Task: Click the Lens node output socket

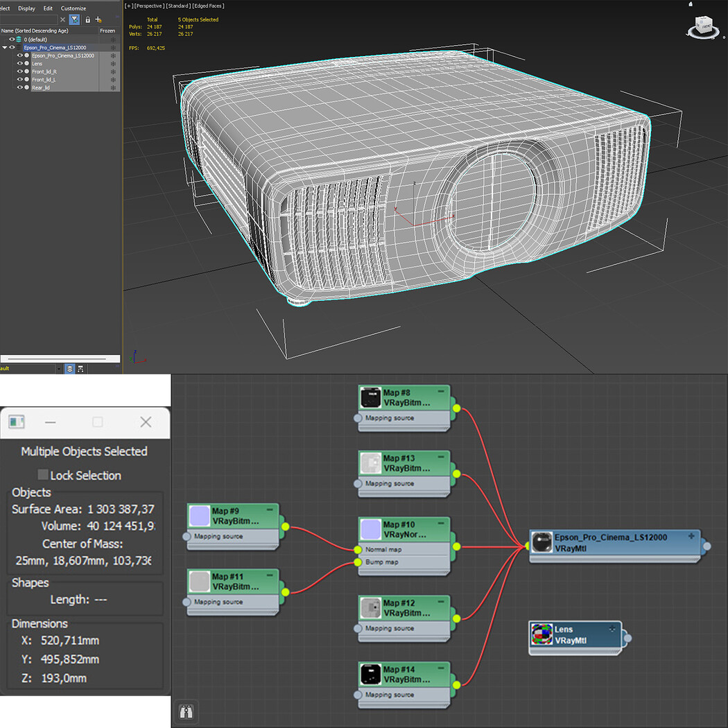Action: [x=627, y=639]
